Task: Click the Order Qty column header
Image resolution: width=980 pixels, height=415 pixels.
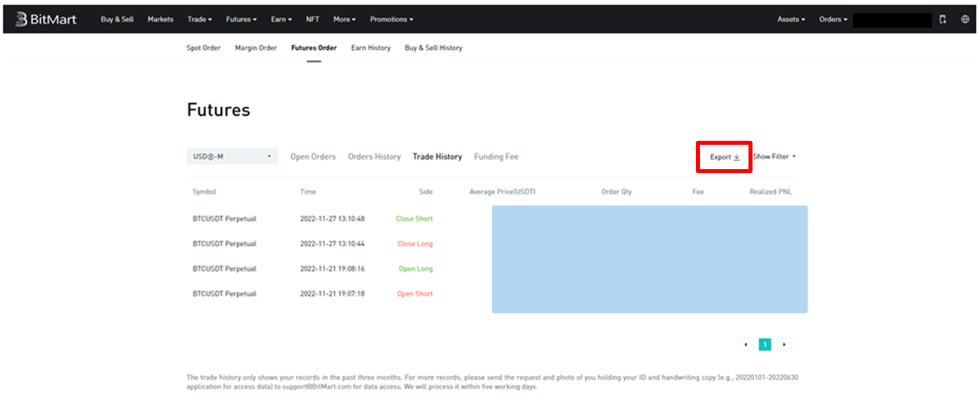Action: tap(617, 192)
